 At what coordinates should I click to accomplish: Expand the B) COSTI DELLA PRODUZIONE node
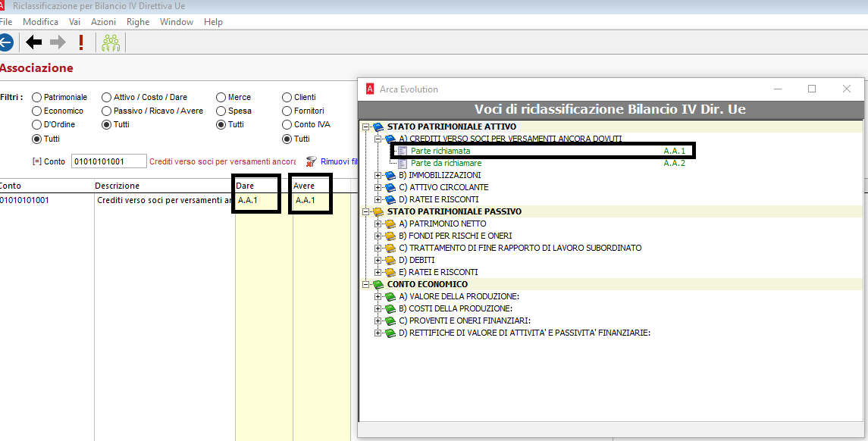[378, 308]
